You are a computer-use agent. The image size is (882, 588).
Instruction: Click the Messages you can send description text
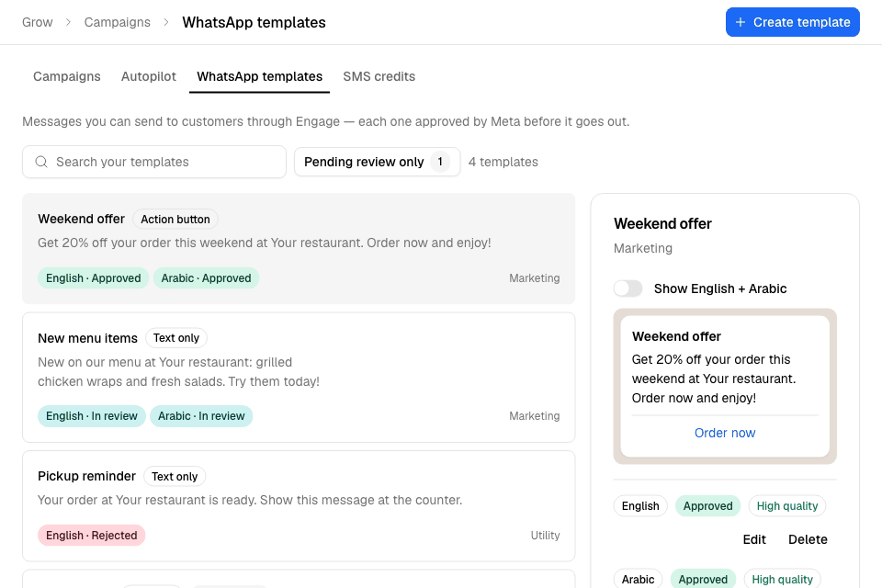tap(325, 121)
